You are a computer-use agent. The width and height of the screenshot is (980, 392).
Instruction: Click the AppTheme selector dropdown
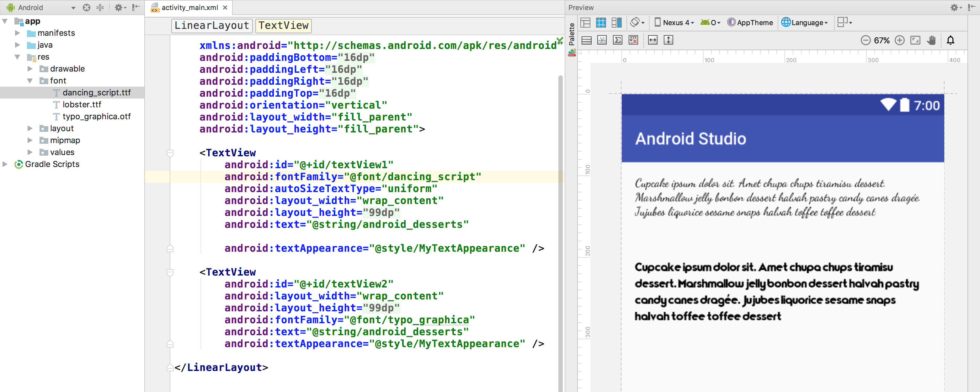(x=750, y=23)
